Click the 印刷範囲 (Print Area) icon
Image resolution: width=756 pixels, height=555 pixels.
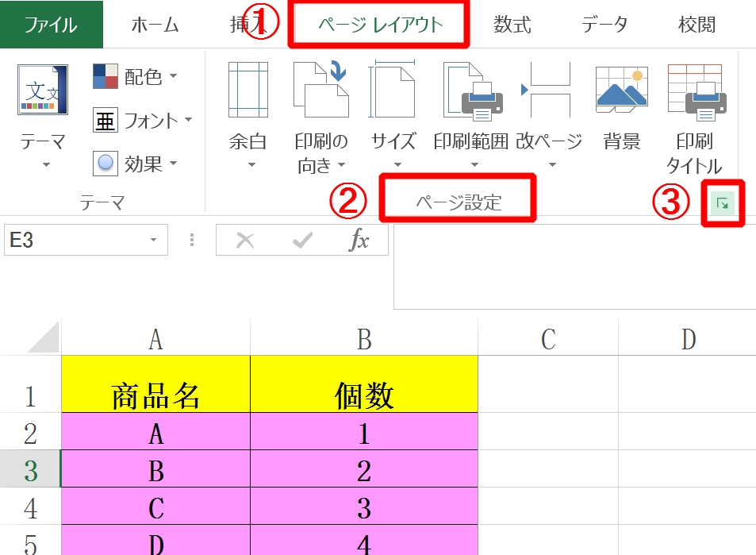[x=470, y=89]
